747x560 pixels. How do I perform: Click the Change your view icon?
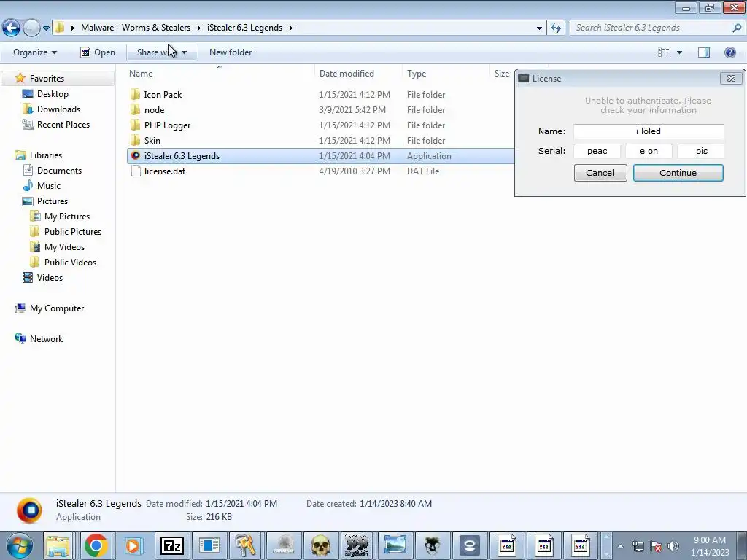coord(664,52)
